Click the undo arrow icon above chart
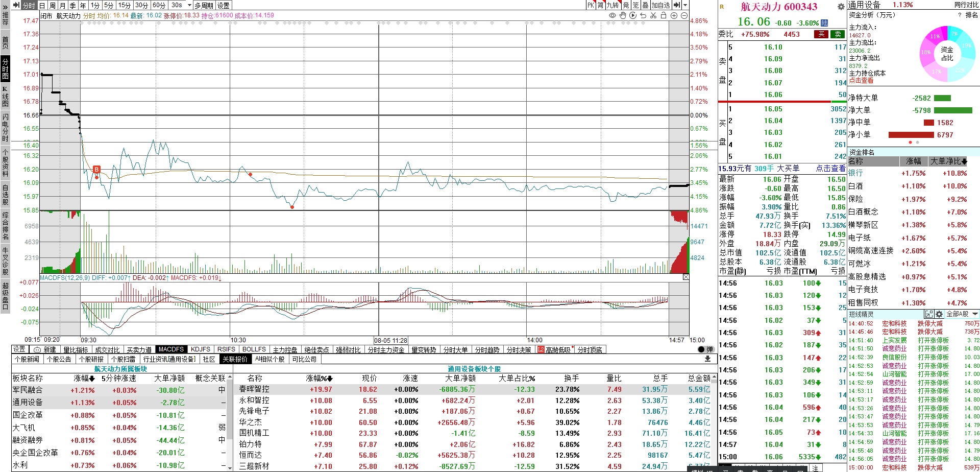The width and height of the screenshot is (980, 472). pyautogui.click(x=643, y=15)
